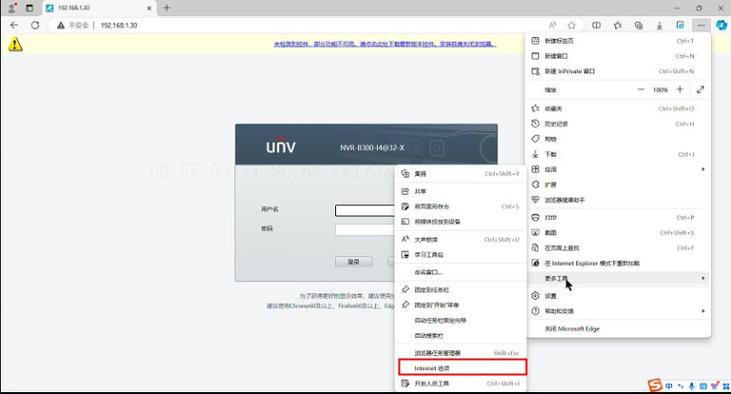The image size is (731, 394).
Task: Click the password (密码) input field
Action: point(365,229)
